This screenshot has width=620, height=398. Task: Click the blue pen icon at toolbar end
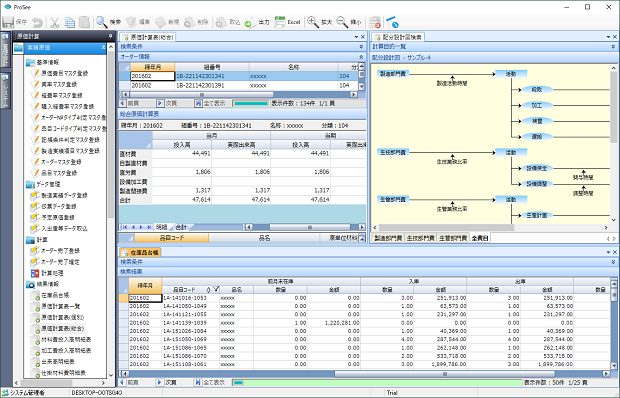(392, 22)
